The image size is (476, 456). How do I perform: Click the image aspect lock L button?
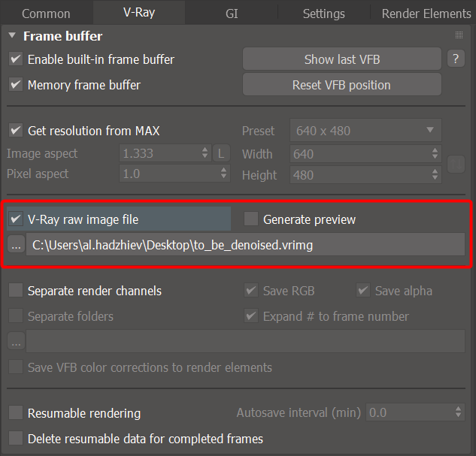tap(222, 153)
